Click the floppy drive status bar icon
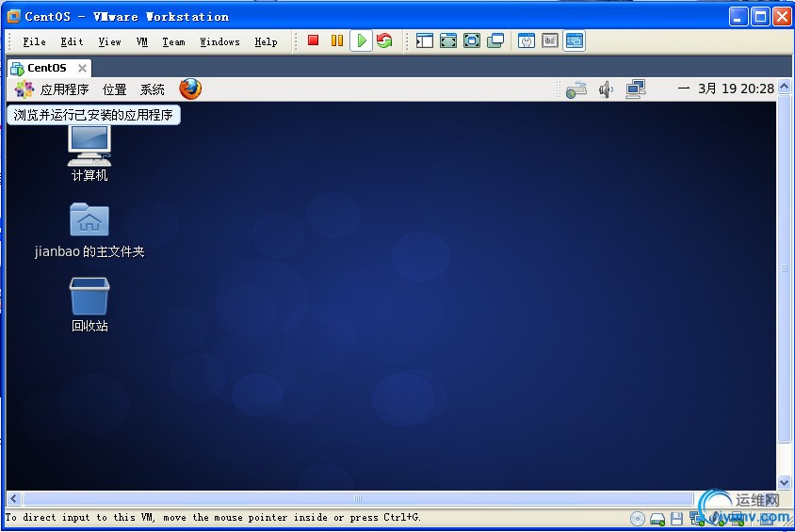Screen dimensions: 795x532 click(677, 519)
